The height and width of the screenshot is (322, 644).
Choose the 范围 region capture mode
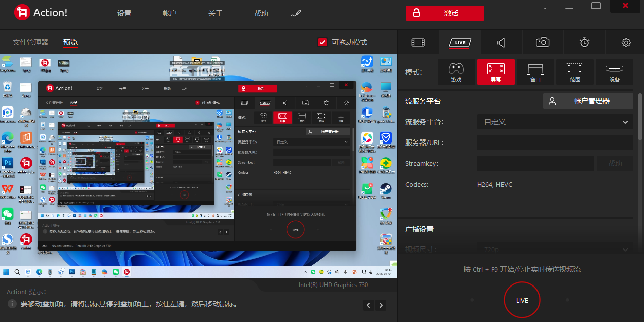(575, 72)
